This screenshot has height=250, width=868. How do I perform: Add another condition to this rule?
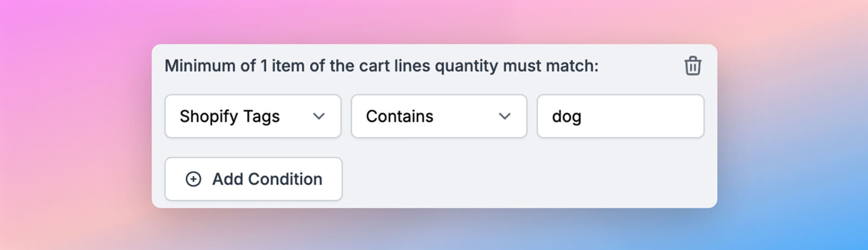point(254,179)
